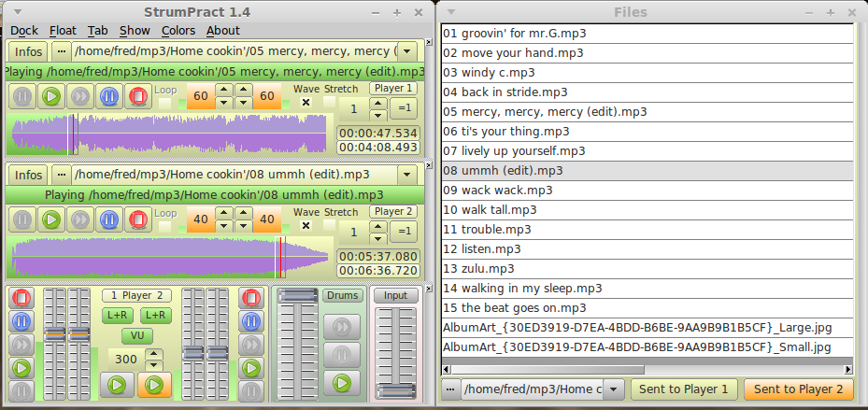Click Sent to Player 1 button
This screenshot has height=410, width=868.
(x=684, y=389)
